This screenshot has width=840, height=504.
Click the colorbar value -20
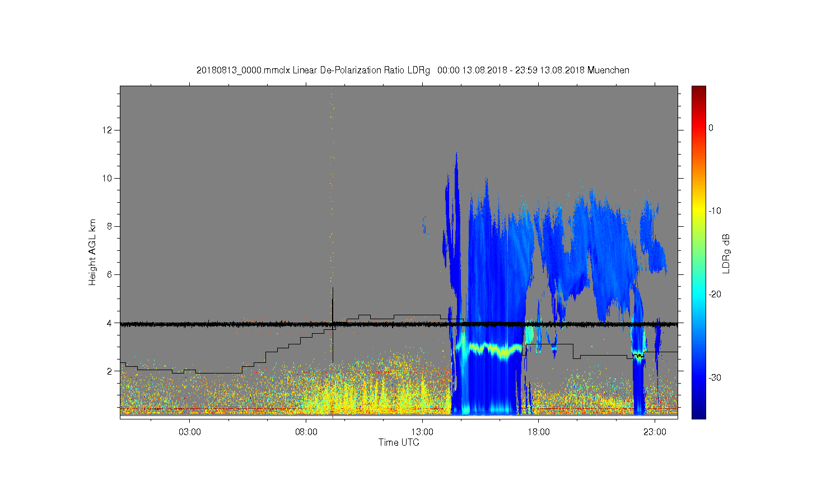click(714, 294)
